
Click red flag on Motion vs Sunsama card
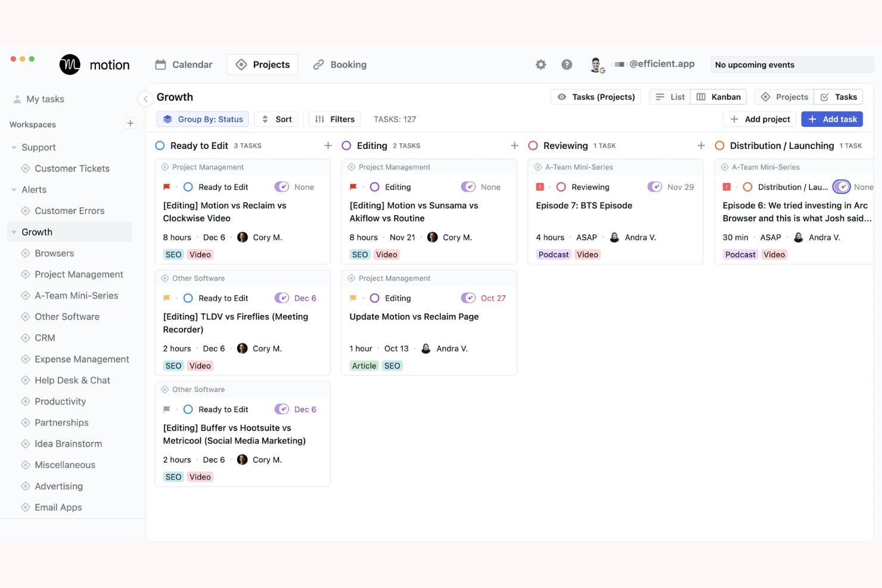(353, 187)
